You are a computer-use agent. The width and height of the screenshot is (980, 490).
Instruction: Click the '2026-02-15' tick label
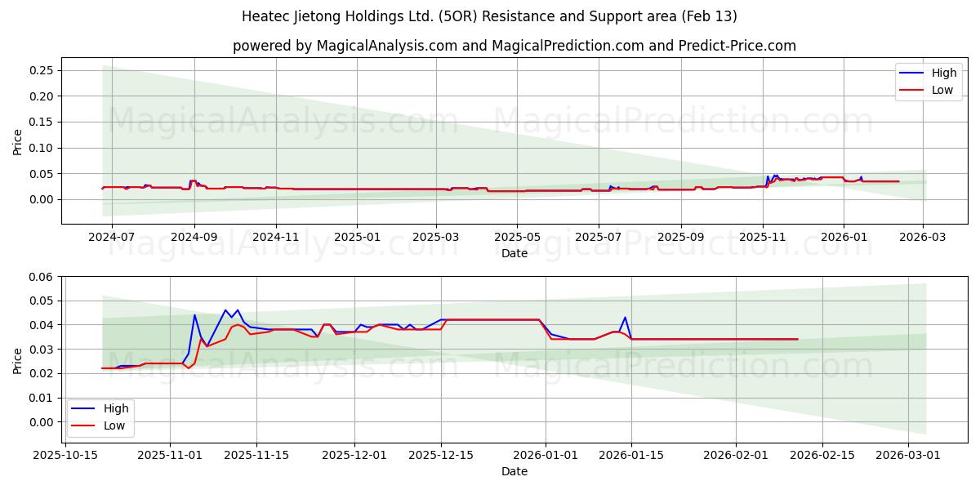822,456
